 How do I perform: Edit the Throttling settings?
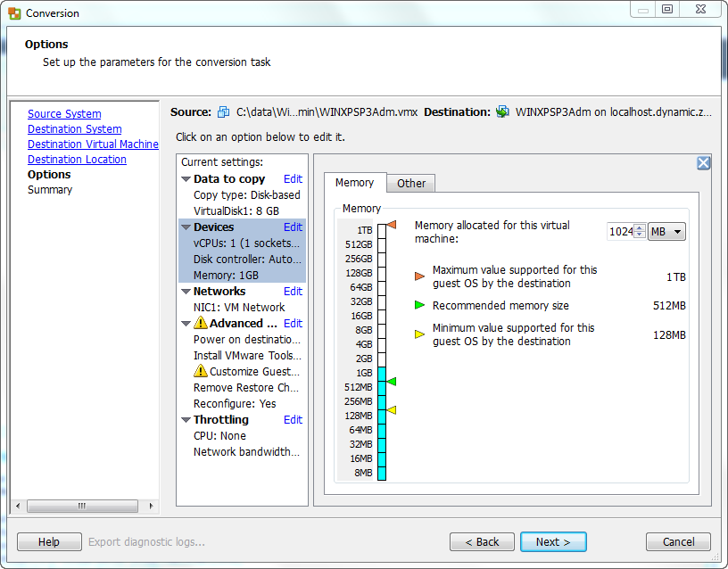coord(293,419)
